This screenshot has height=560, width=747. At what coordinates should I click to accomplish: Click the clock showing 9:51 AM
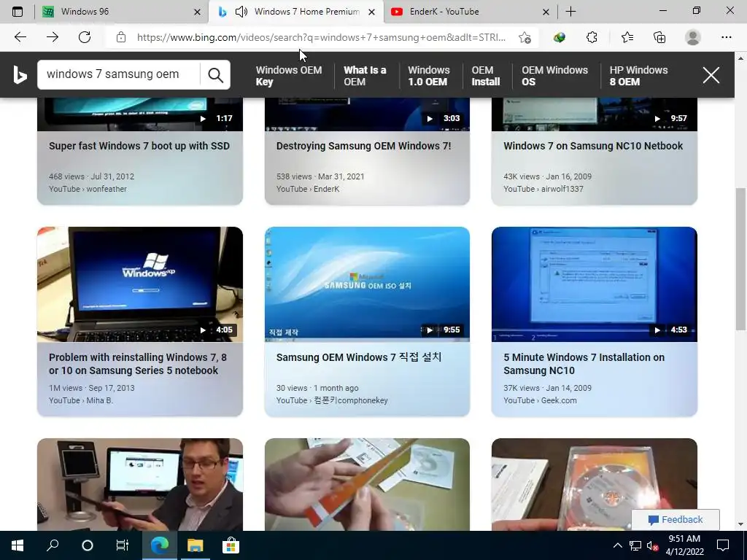coord(684,539)
